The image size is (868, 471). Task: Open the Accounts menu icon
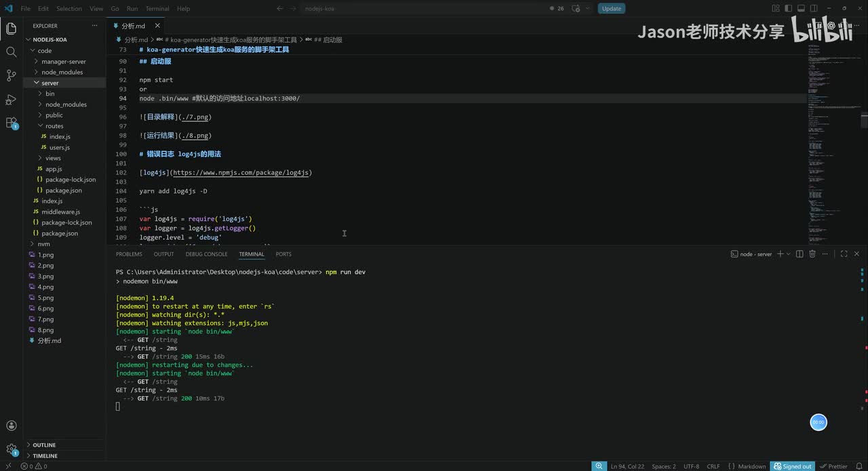tap(11, 426)
